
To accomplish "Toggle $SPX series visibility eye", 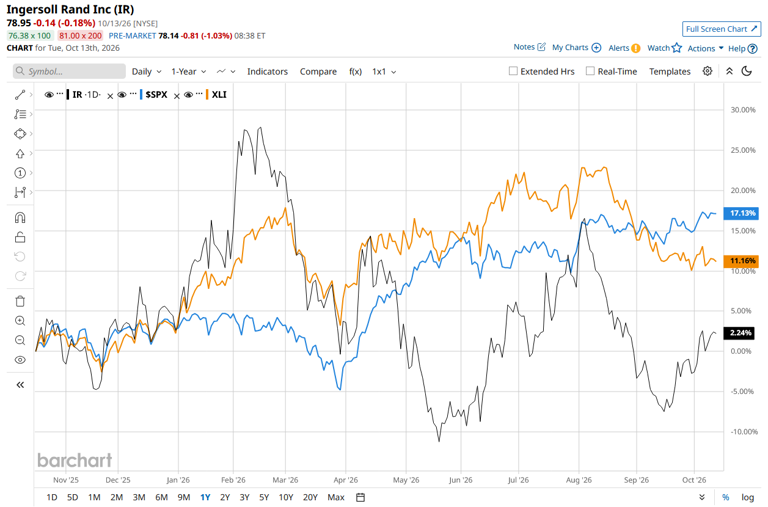I will (122, 95).
